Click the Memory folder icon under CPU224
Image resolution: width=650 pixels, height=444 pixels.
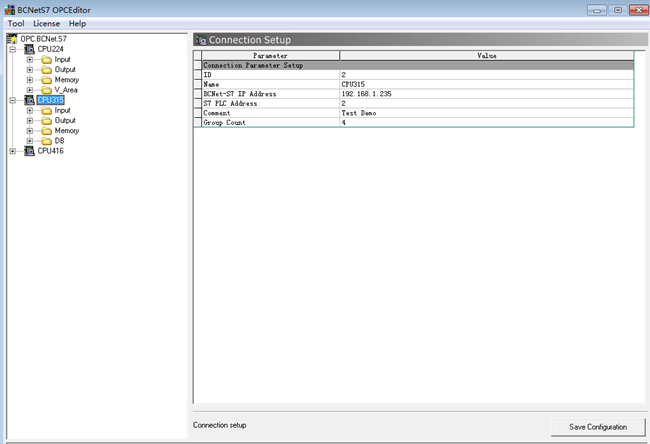(x=46, y=80)
